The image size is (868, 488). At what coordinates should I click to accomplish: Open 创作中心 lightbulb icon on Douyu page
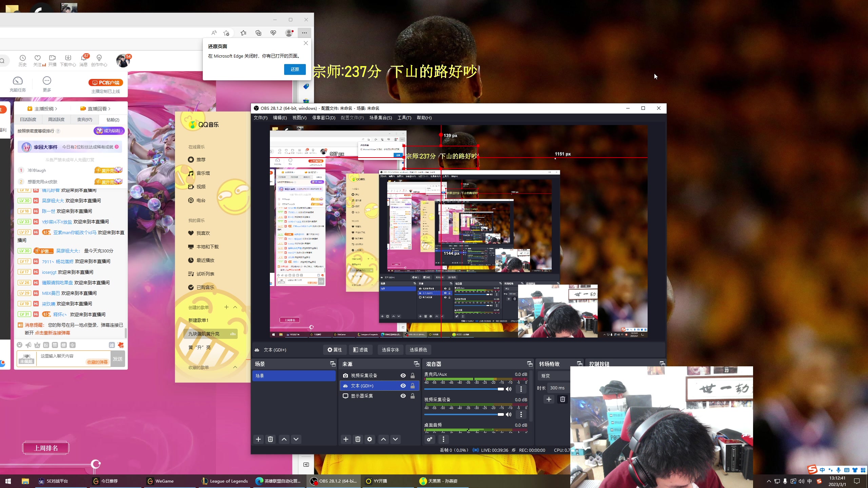pos(99,60)
